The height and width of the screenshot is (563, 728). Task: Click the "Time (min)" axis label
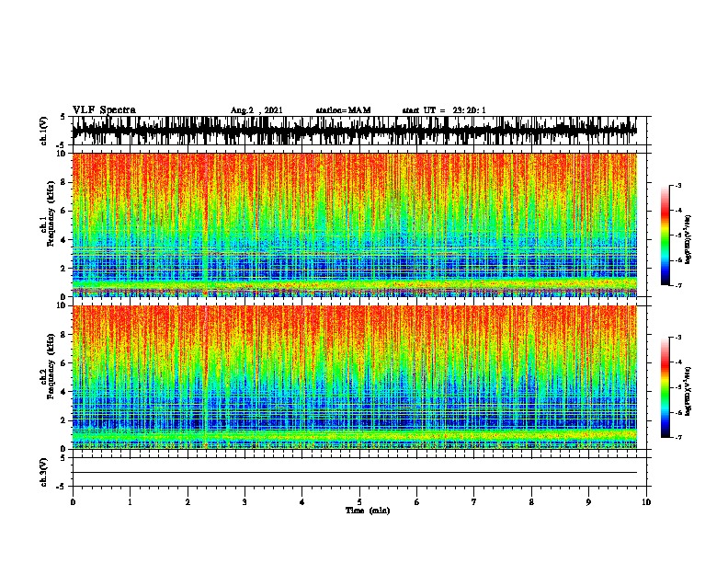(x=368, y=511)
